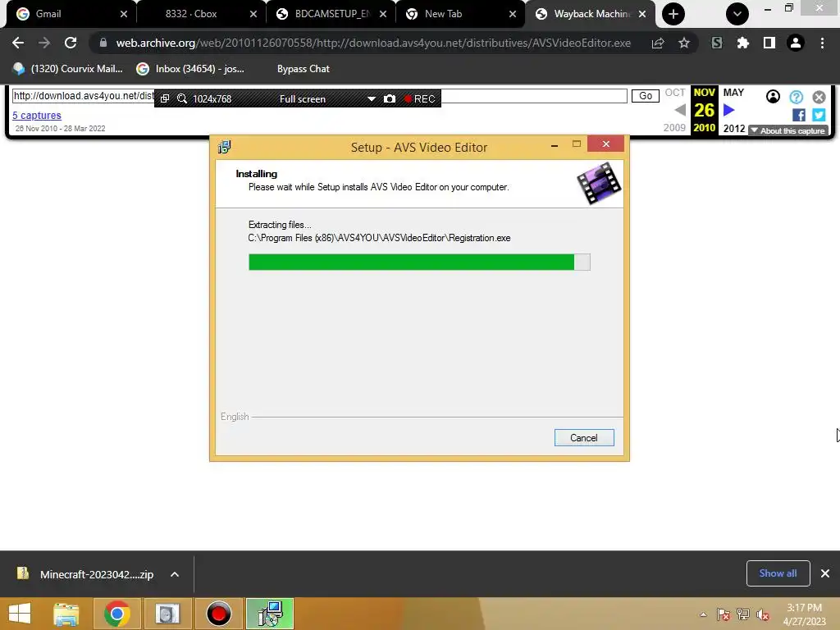Take a screenshot with camera icon
This screenshot has height=630, width=840.
(390, 98)
